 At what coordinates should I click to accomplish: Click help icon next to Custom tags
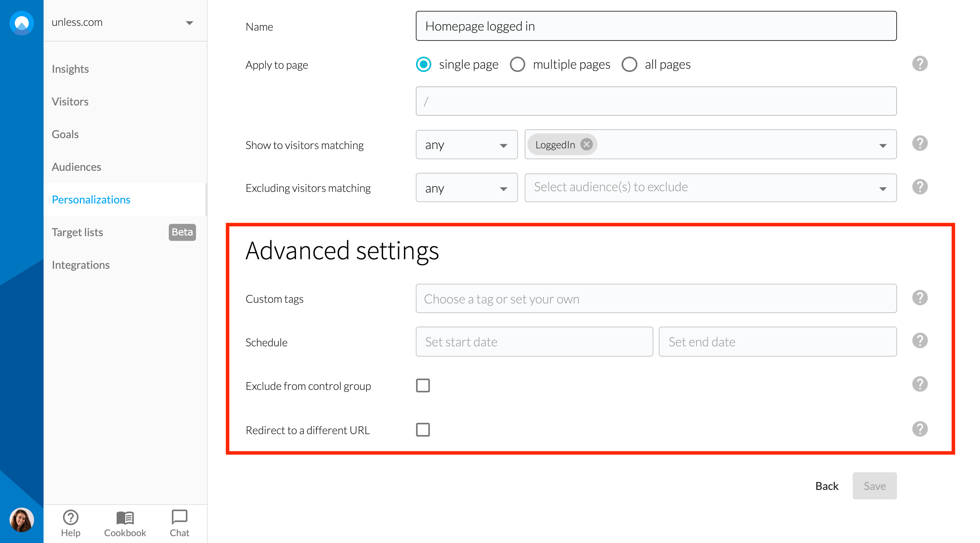coord(919,298)
